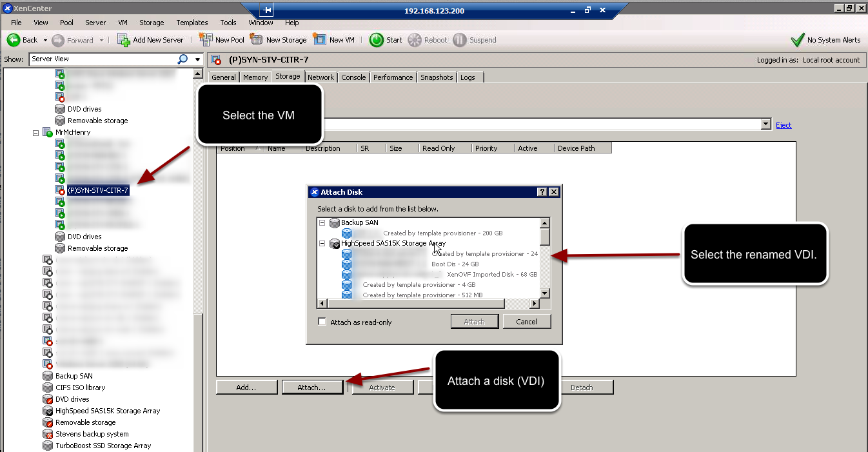Open No System Alerts indicator
The height and width of the screenshot is (452, 868).
(x=825, y=40)
